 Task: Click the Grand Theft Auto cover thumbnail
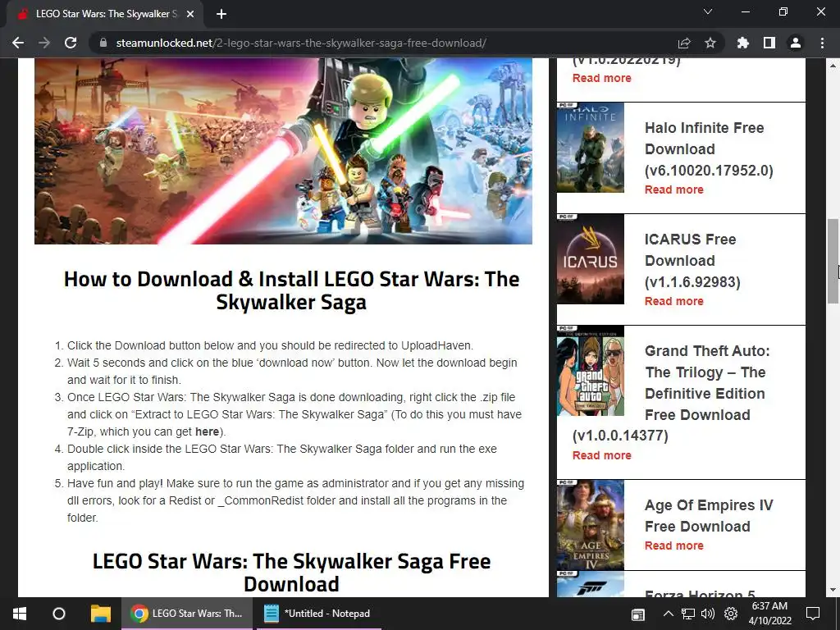click(x=591, y=370)
